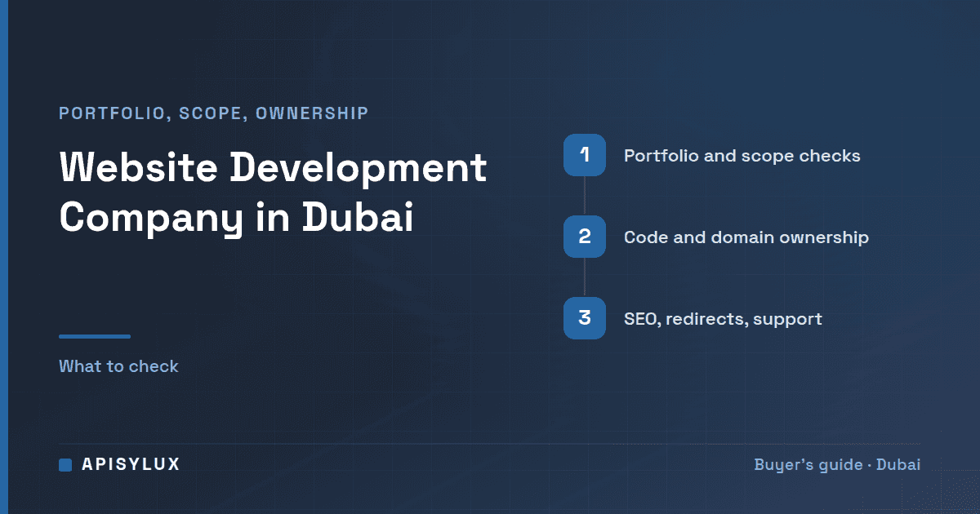The width and height of the screenshot is (980, 514).
Task: Select 'SEO, redirects, support' text
Action: click(723, 319)
